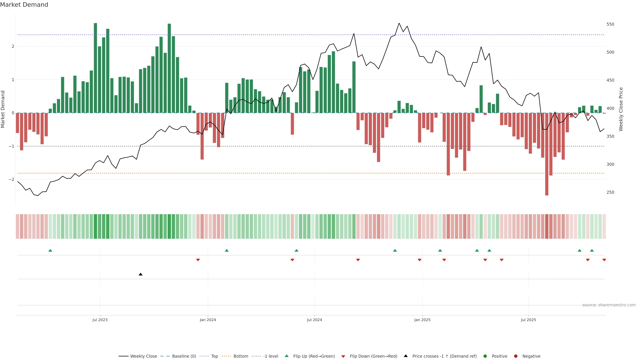Click the last red Flip Down triangle marker
Image resolution: width=644 pixels, height=362 pixels.
pos(604,260)
